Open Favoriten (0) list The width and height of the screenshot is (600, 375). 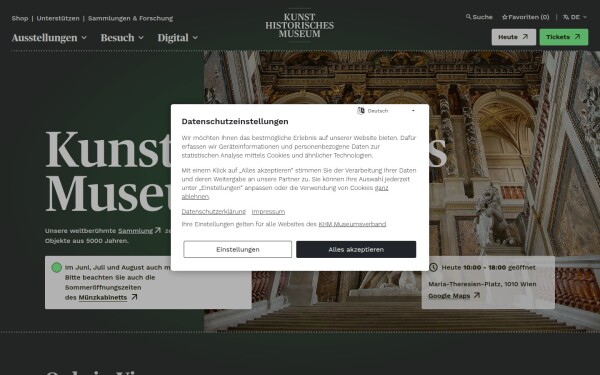pyautogui.click(x=525, y=17)
